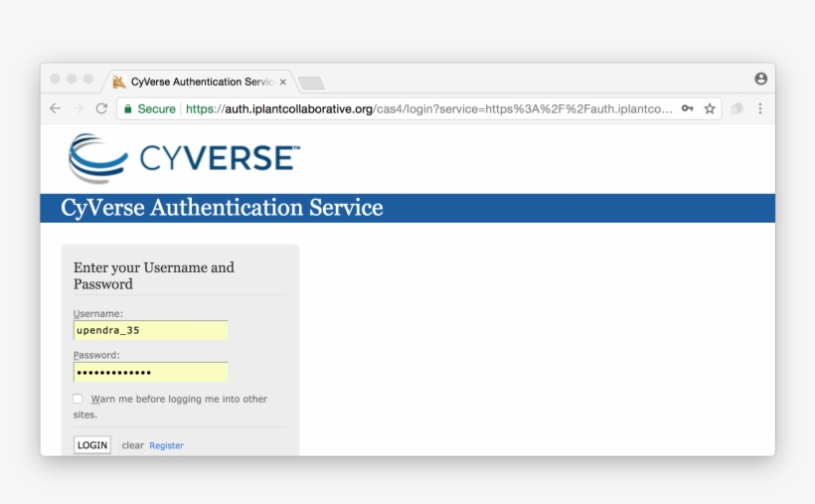Image resolution: width=815 pixels, height=504 pixels.
Task: Open saved passwords key icon
Action: click(x=687, y=108)
